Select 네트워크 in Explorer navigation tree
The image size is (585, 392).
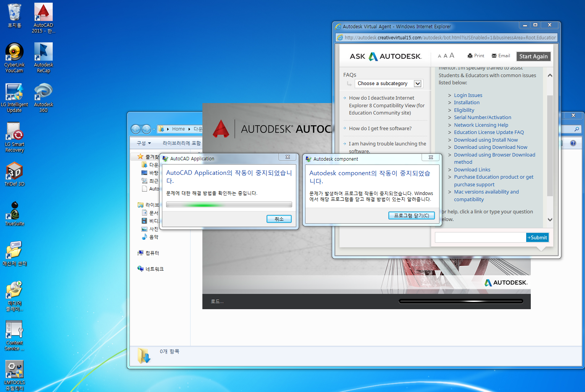pos(150,269)
